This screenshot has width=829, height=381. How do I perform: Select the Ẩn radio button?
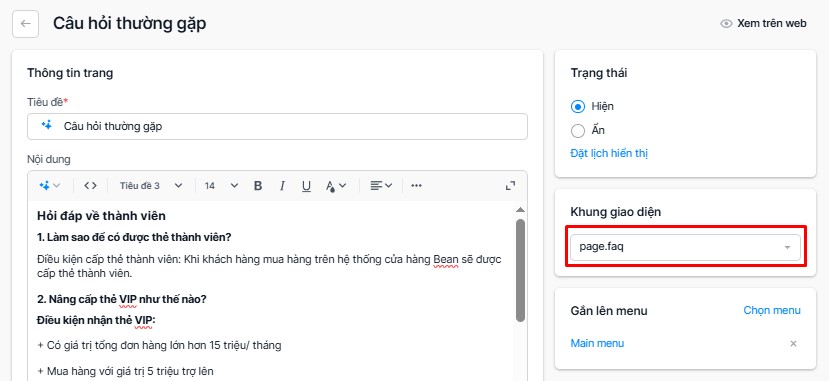[578, 131]
